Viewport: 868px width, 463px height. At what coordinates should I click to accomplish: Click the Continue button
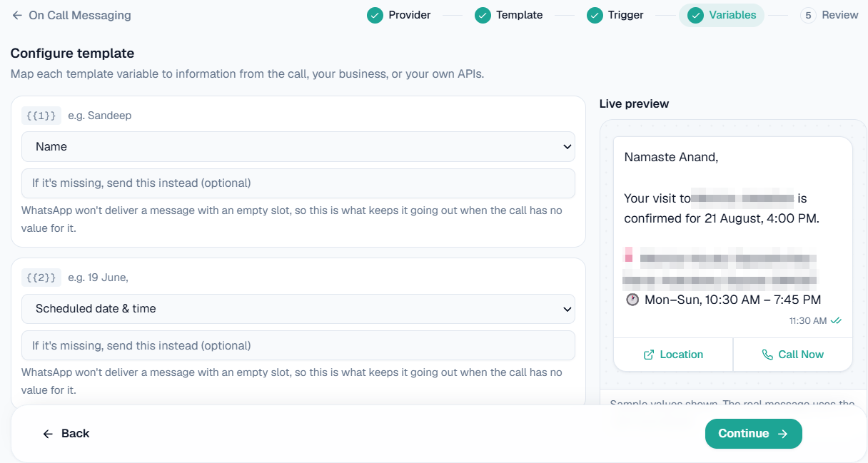coord(754,434)
